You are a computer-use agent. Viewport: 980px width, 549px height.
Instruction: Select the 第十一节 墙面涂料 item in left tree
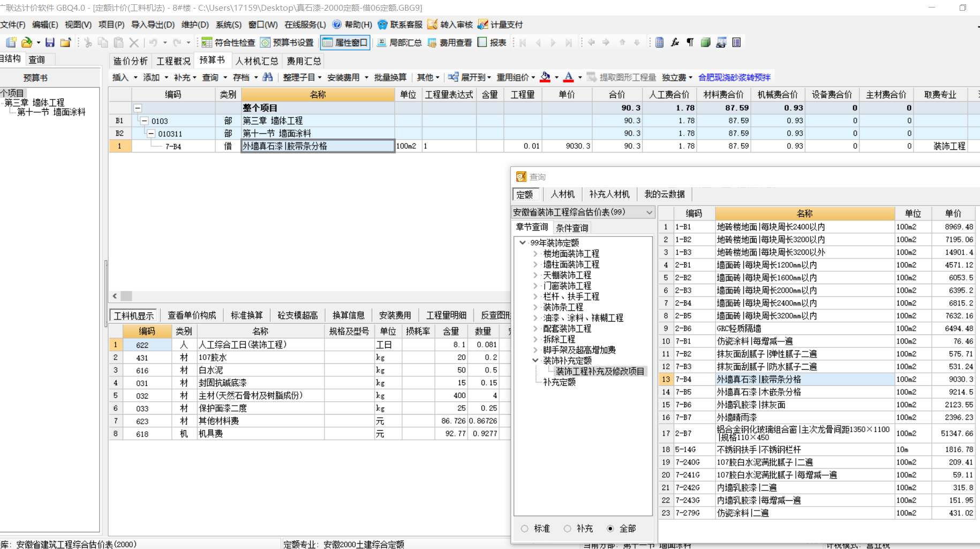[x=51, y=112]
